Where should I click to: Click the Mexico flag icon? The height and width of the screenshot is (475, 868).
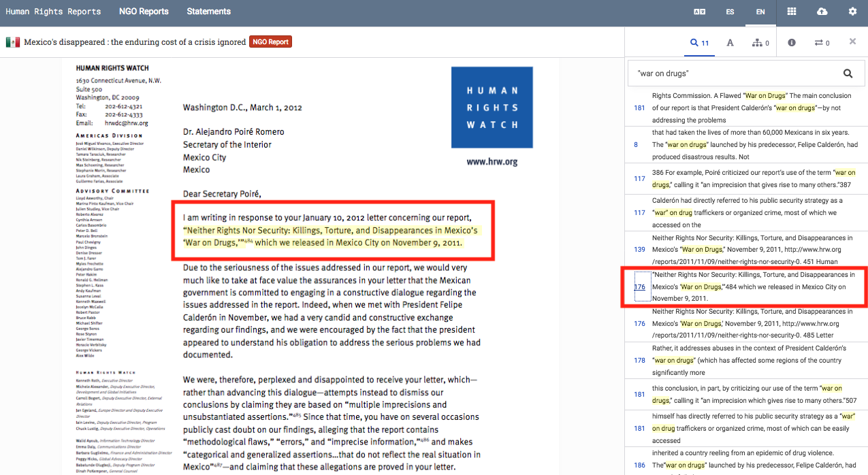(x=12, y=42)
